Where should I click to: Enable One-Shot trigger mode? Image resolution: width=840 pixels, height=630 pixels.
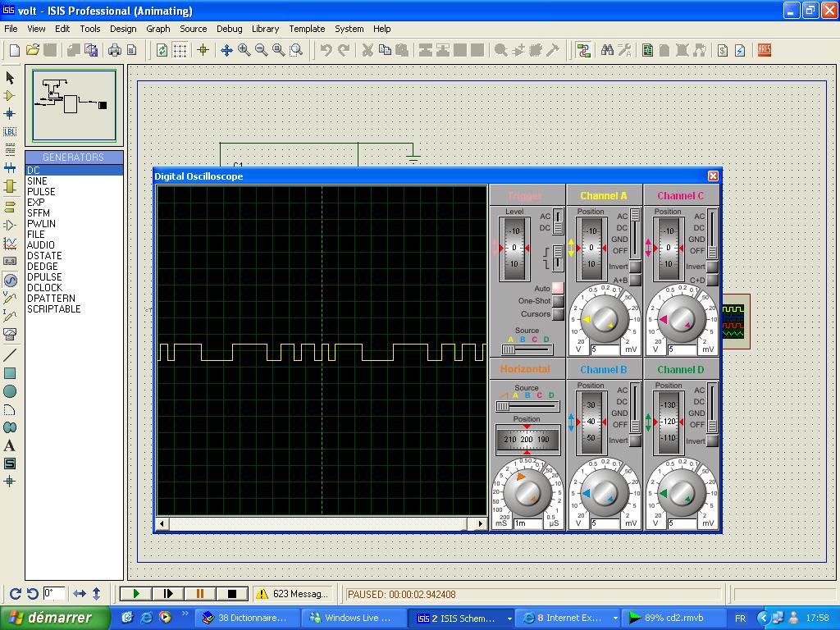pos(558,301)
